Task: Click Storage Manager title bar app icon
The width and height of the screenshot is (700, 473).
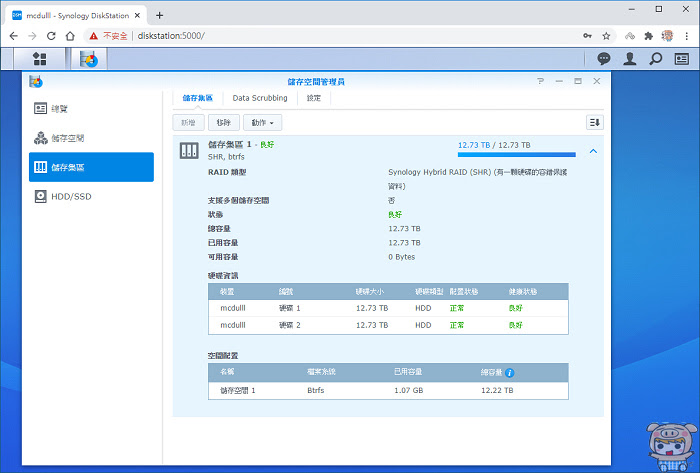Action: coord(36,82)
